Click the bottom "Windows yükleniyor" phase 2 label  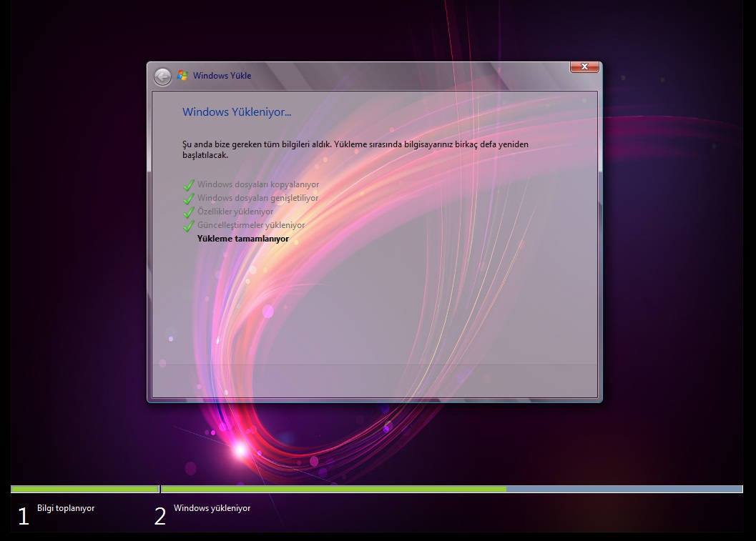click(x=212, y=508)
